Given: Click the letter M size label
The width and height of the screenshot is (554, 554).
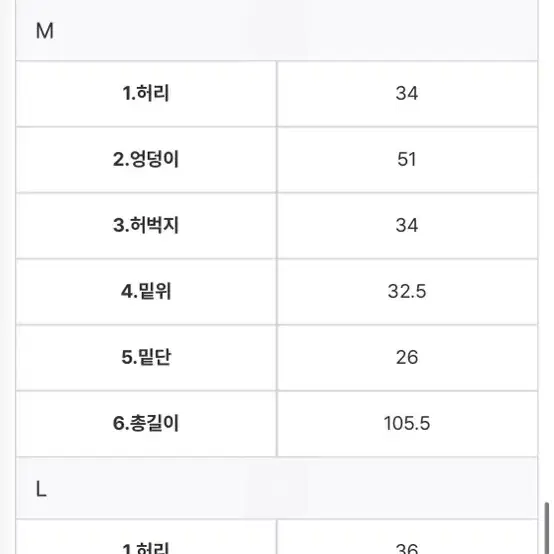Looking at the screenshot, I should click(x=45, y=31).
